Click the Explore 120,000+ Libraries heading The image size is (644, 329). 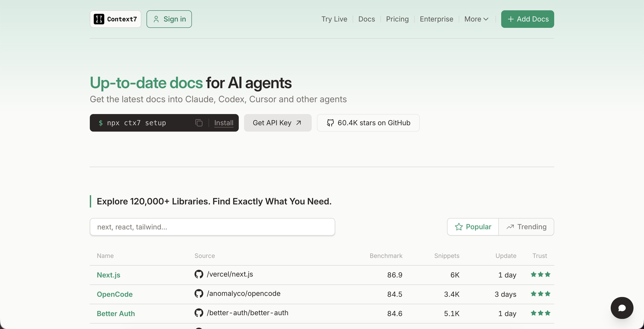tap(214, 201)
